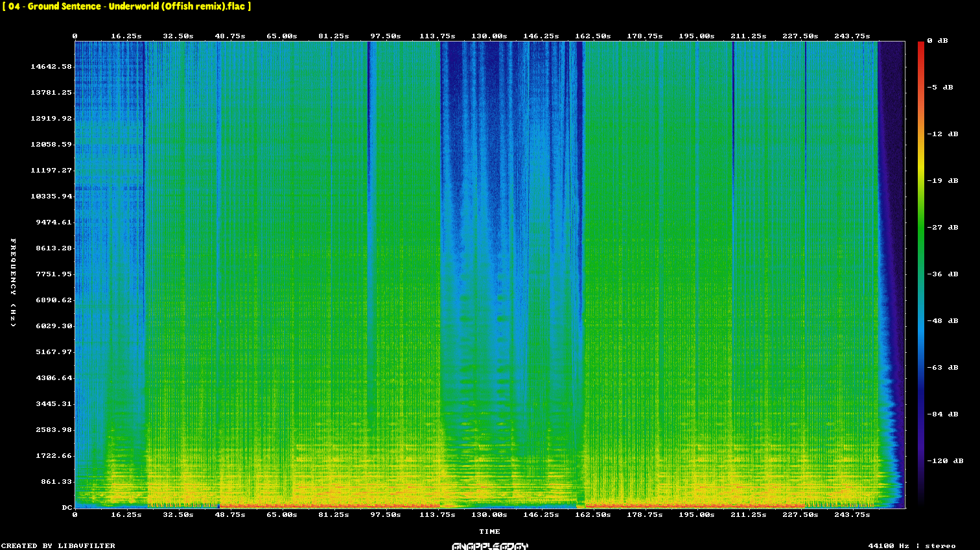
Task: Select the -12 dB legend label
Action: tap(942, 134)
